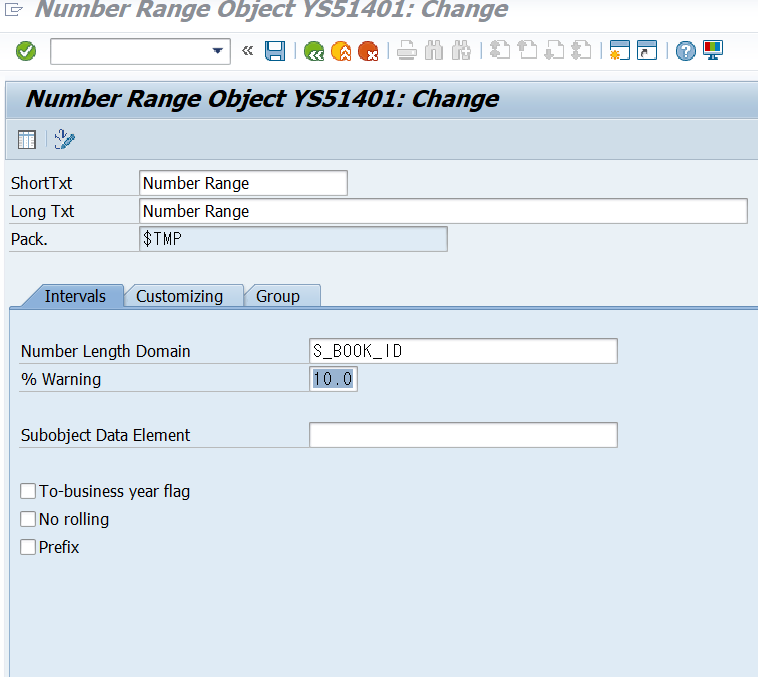Click the Long Txt input field
Image resolution: width=758 pixels, height=677 pixels.
443,211
